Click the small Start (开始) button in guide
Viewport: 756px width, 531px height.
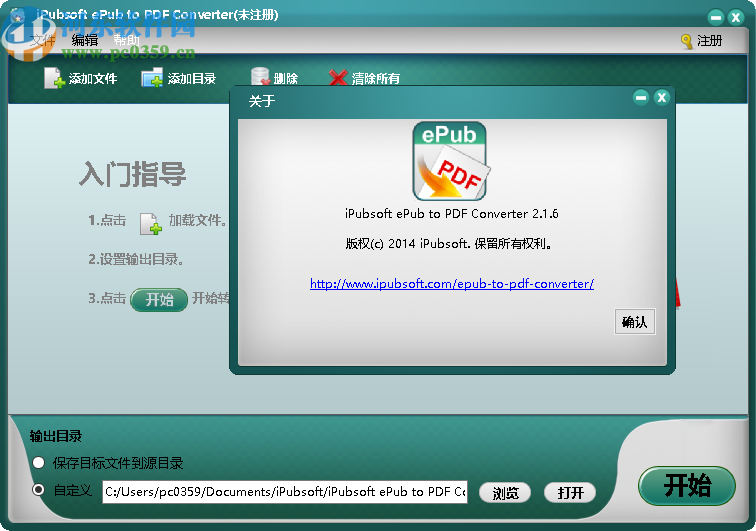tap(159, 300)
